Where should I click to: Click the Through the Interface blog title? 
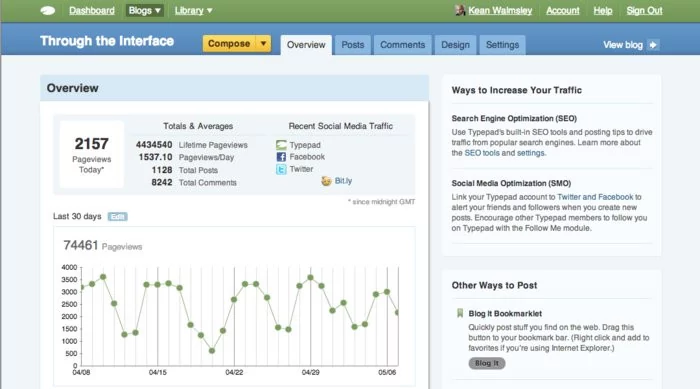click(x=107, y=41)
